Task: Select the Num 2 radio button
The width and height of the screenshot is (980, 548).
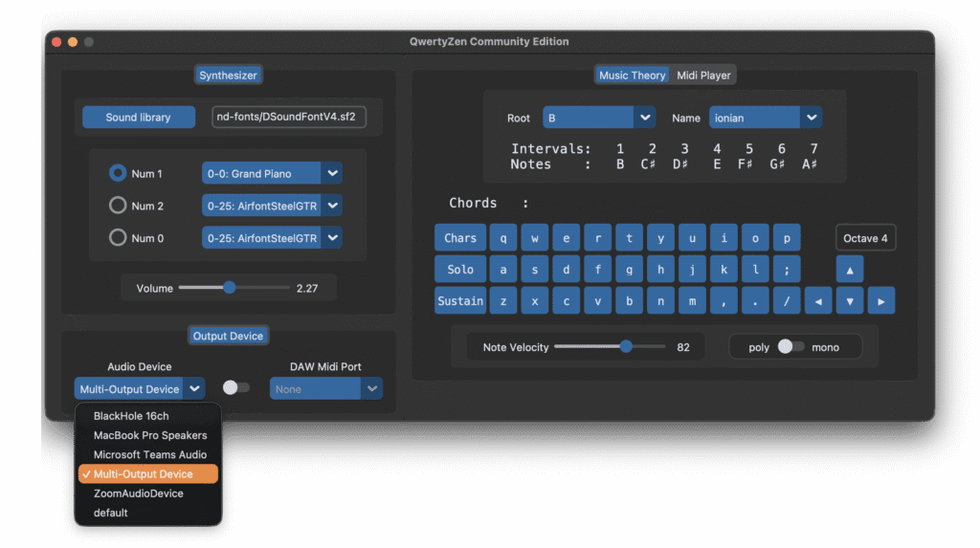Action: pyautogui.click(x=119, y=206)
